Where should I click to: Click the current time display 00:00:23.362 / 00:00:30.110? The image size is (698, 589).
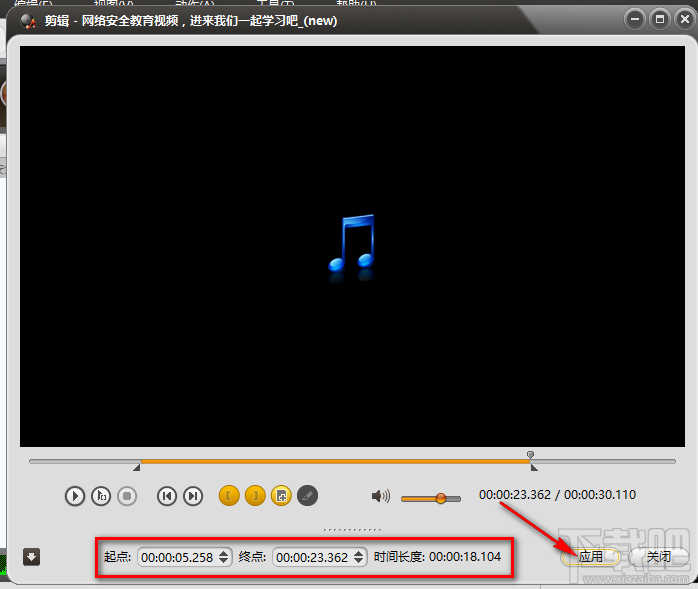[557, 495]
